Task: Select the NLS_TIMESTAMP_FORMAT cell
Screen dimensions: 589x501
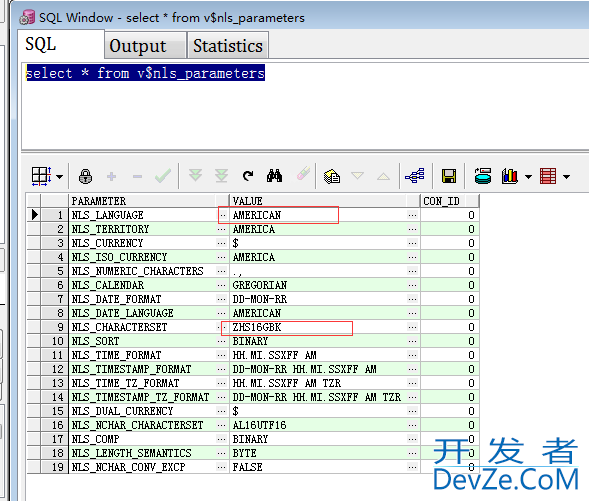Action: [x=148, y=369]
